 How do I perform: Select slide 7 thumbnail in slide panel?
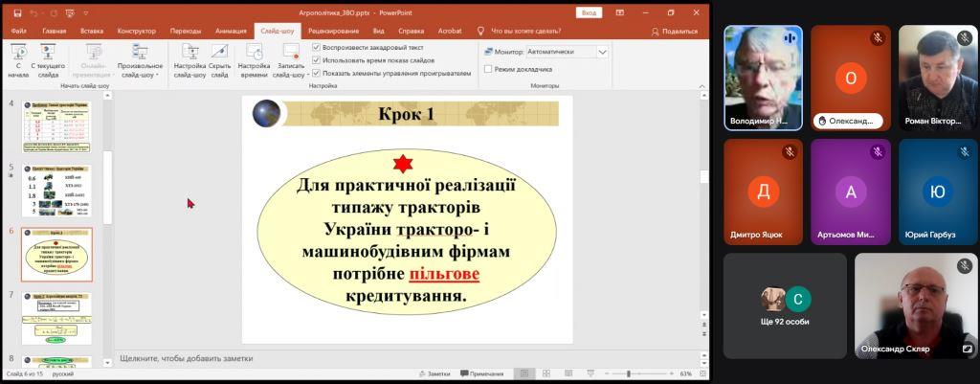pos(56,318)
